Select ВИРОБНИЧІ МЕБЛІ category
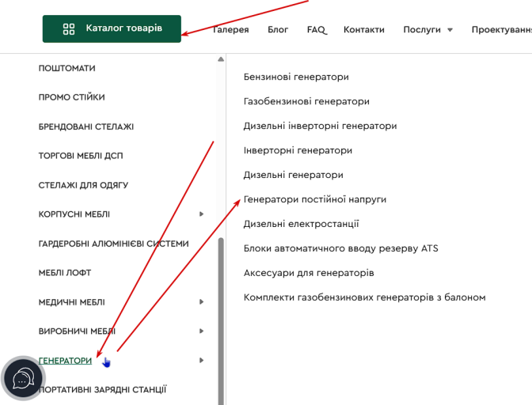Screen dimensions: 532x405 pos(77,331)
